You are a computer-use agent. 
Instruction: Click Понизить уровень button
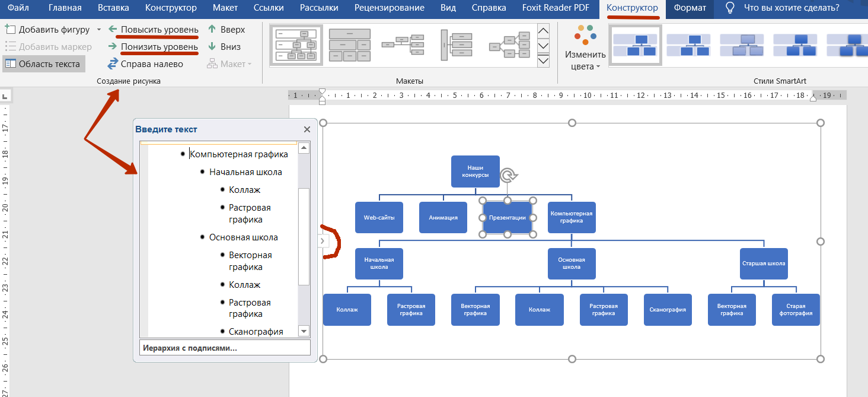click(153, 47)
